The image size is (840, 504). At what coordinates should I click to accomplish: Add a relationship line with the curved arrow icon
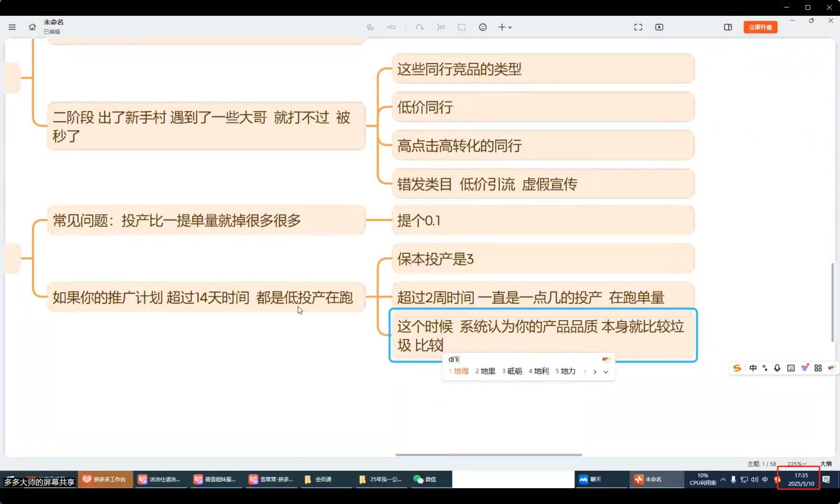[x=419, y=27]
